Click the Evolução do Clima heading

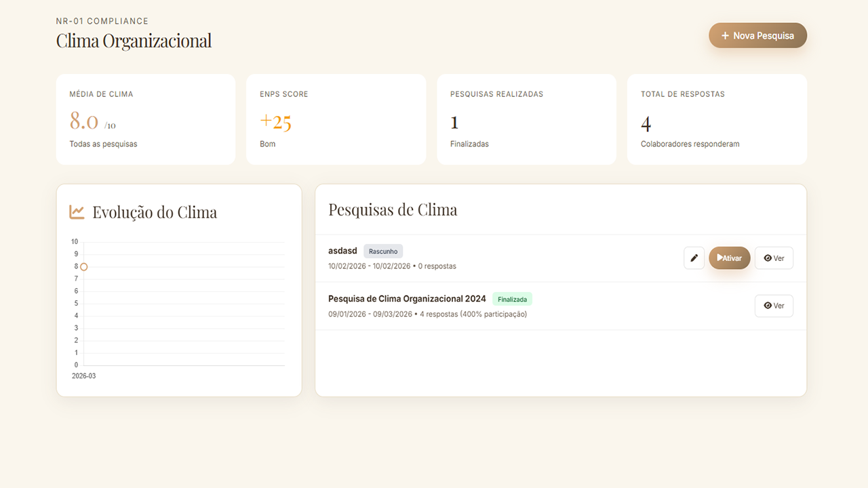click(x=155, y=212)
